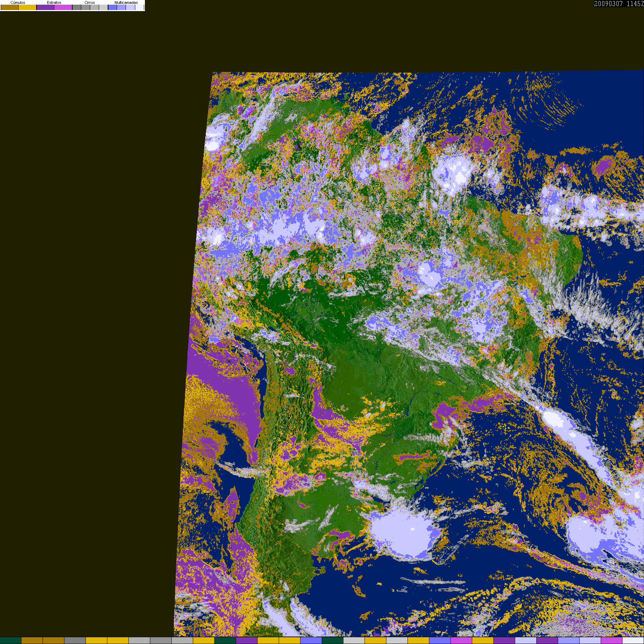Choose the near-white Multicamadas legend swatch
The height and width of the screenshot is (644, 644).
pyautogui.click(x=139, y=8)
